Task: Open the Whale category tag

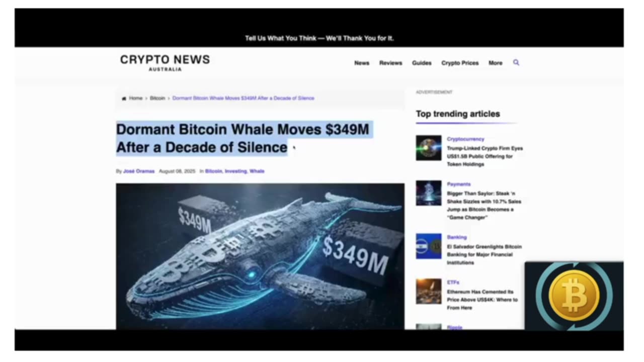Action: (257, 171)
